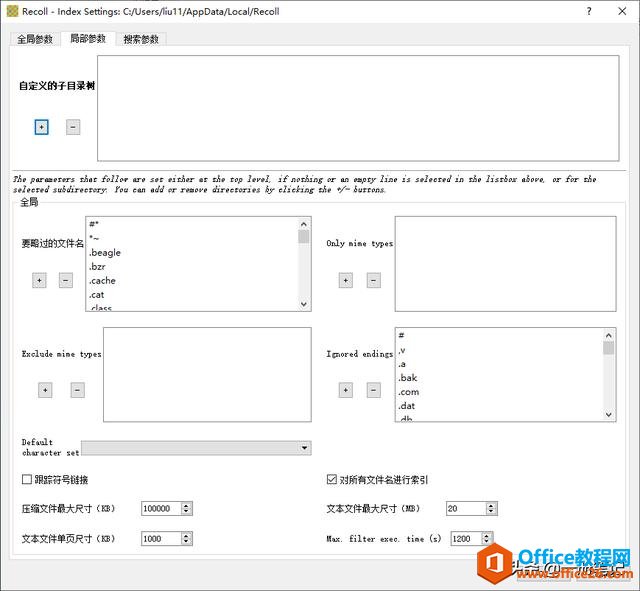Decrease 文本文件最大尺寸 with down arrow
640x591 pixels.
coord(491,512)
